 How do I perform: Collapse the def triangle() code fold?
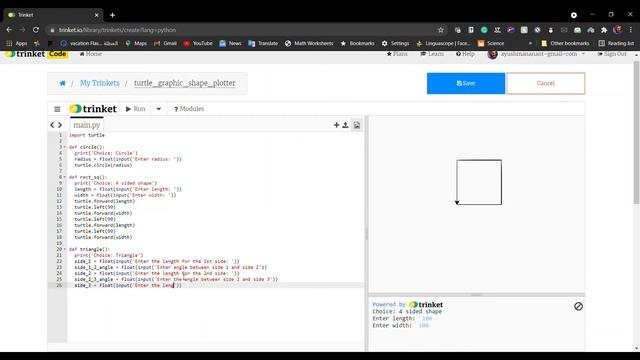[x=64, y=249]
